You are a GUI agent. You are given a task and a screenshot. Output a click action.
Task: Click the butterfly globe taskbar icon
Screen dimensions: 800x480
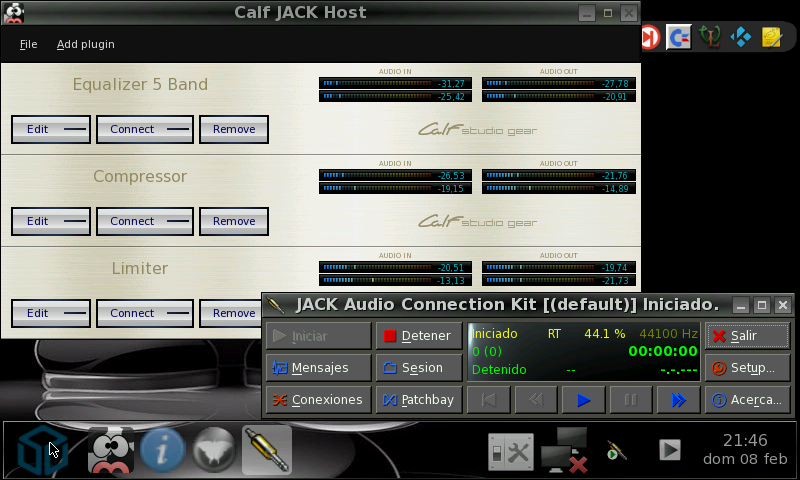[x=214, y=450]
